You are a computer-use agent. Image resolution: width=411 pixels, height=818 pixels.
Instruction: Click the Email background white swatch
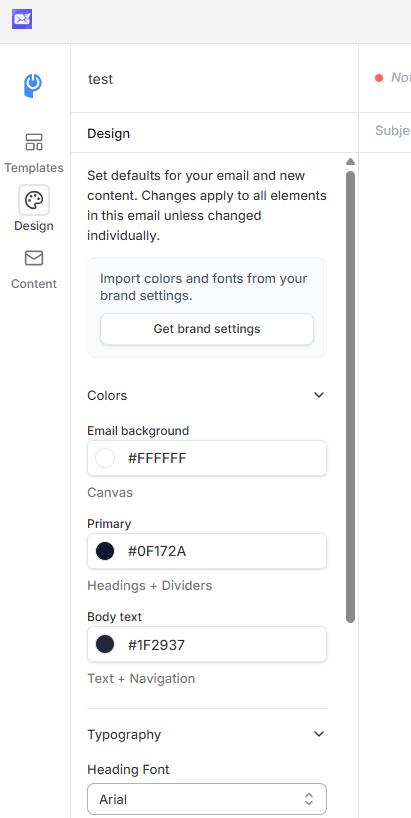105,458
